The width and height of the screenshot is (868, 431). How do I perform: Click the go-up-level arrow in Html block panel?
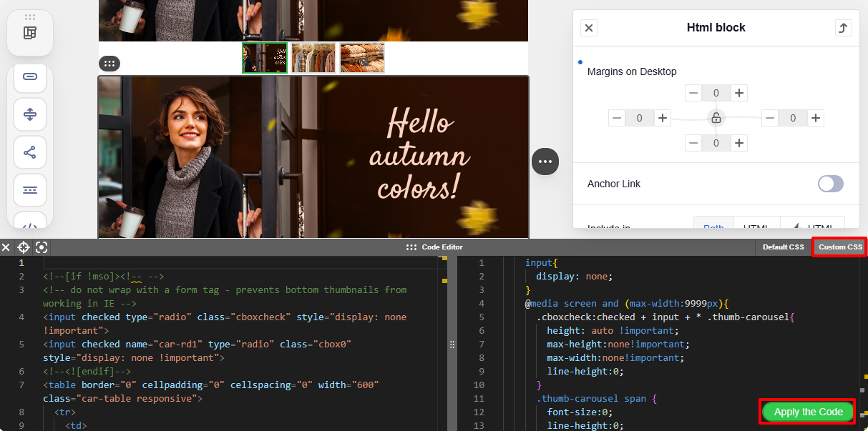(844, 28)
